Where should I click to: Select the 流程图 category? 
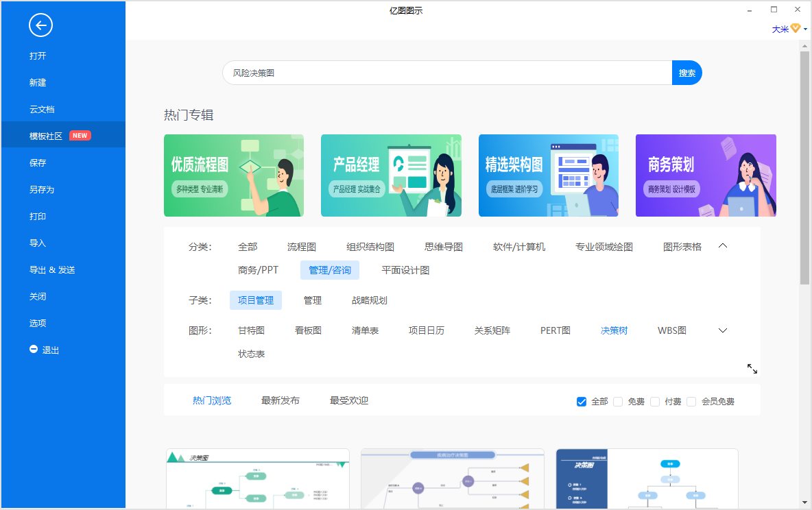[301, 247]
